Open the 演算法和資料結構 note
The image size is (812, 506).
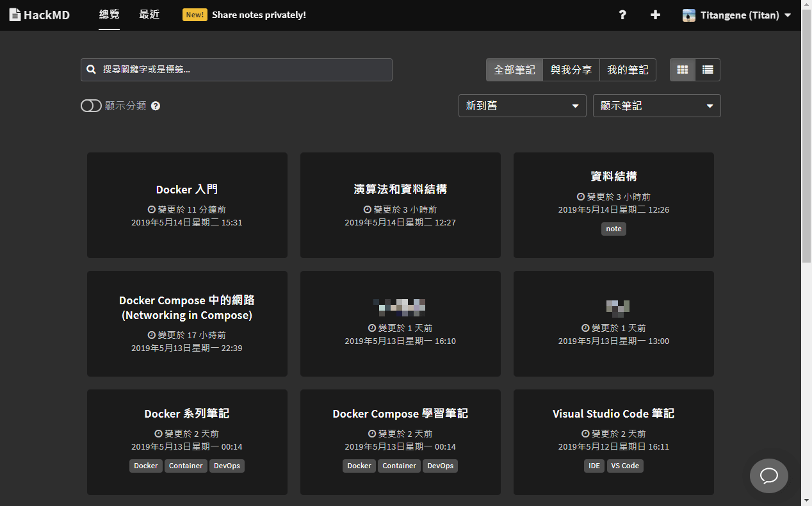coord(400,205)
